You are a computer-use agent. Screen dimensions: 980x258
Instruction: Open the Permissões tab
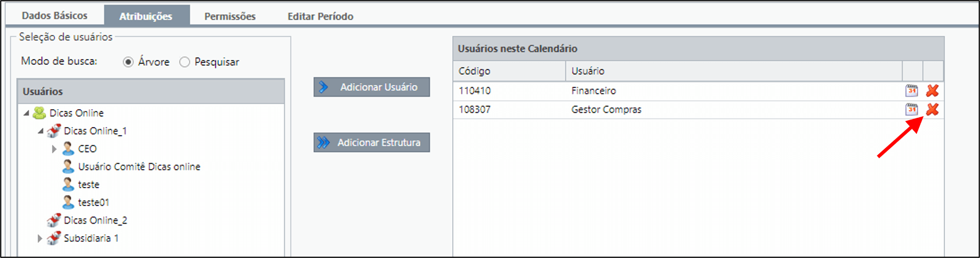click(230, 16)
